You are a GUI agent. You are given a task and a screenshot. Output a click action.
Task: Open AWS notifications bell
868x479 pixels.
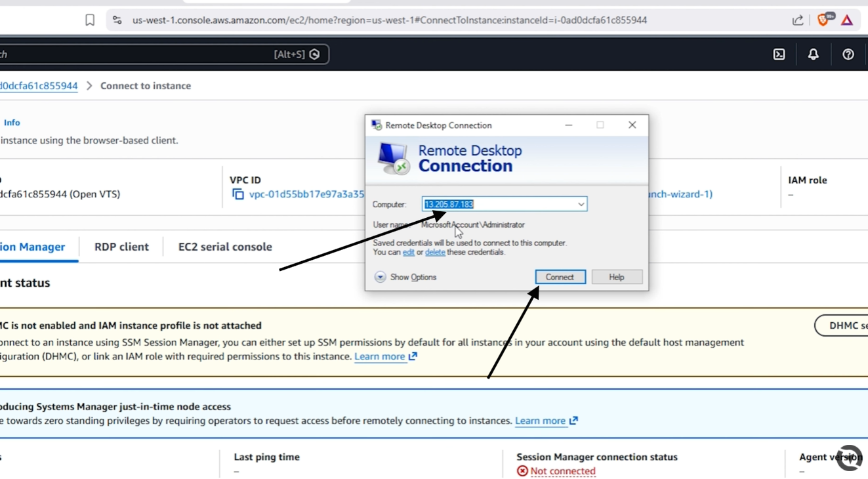[x=813, y=54]
